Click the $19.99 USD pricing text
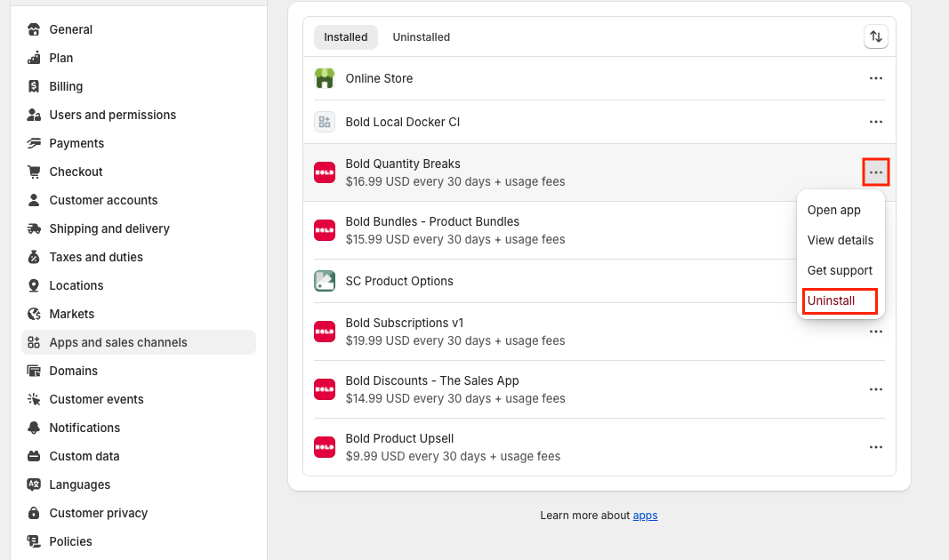Viewport: 949px width, 560px height. tap(455, 340)
